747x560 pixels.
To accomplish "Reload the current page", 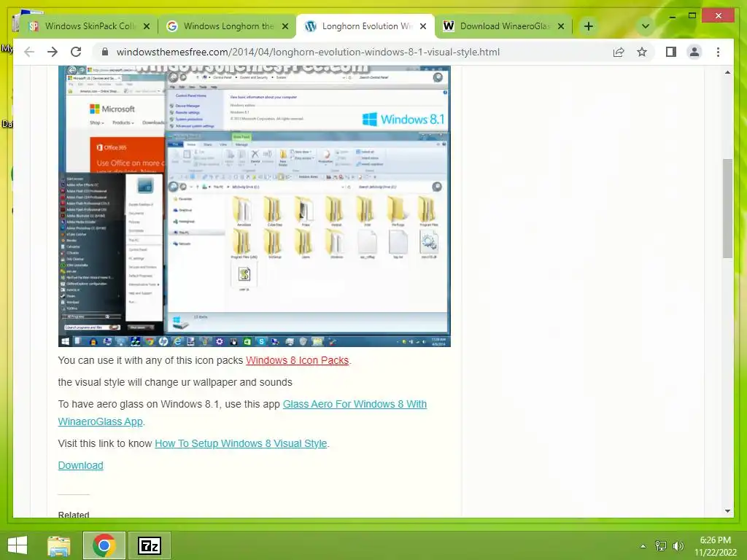I will point(76,52).
